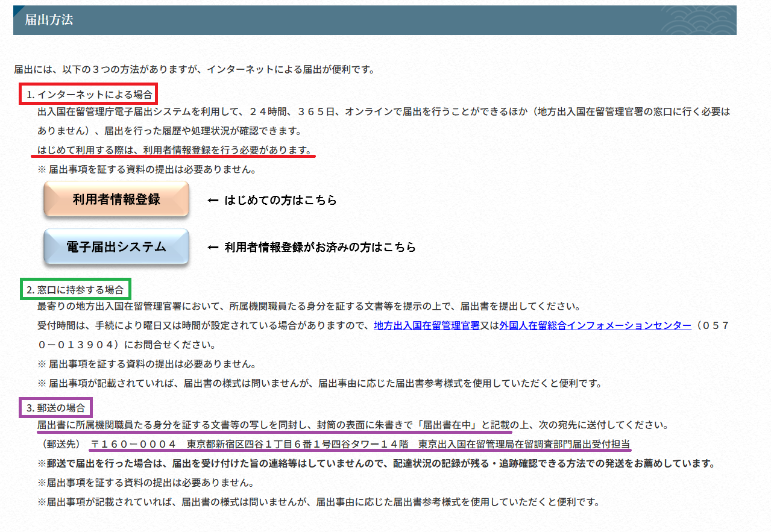Select the heading 2. 窓口に持参する場合
The height and width of the screenshot is (532, 771).
(x=75, y=289)
